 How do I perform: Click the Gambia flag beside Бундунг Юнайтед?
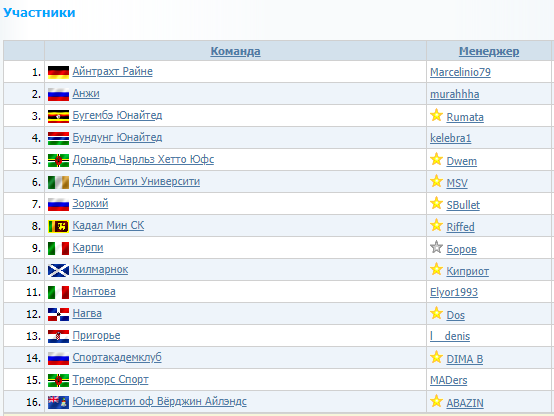coord(58,138)
